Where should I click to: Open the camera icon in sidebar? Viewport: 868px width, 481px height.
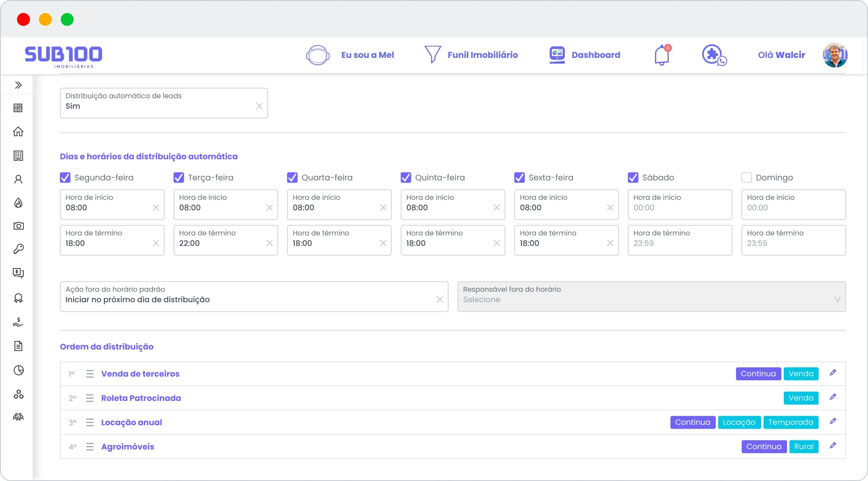click(18, 226)
